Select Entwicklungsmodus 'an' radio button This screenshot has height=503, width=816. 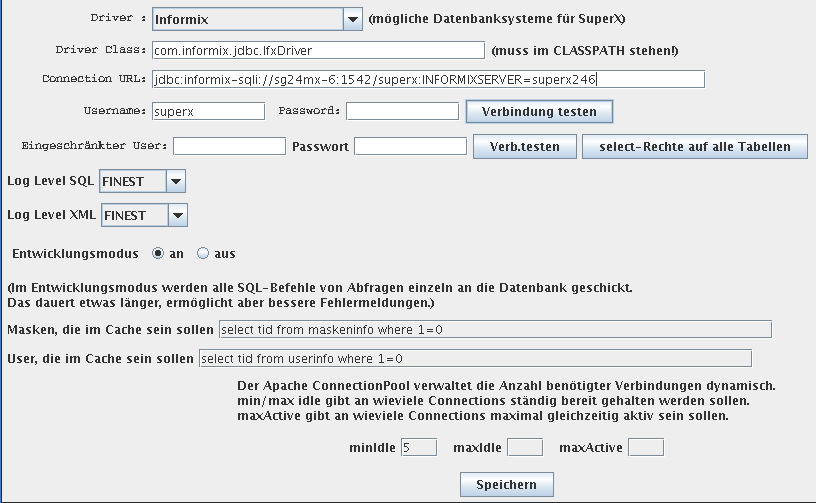tap(158, 253)
